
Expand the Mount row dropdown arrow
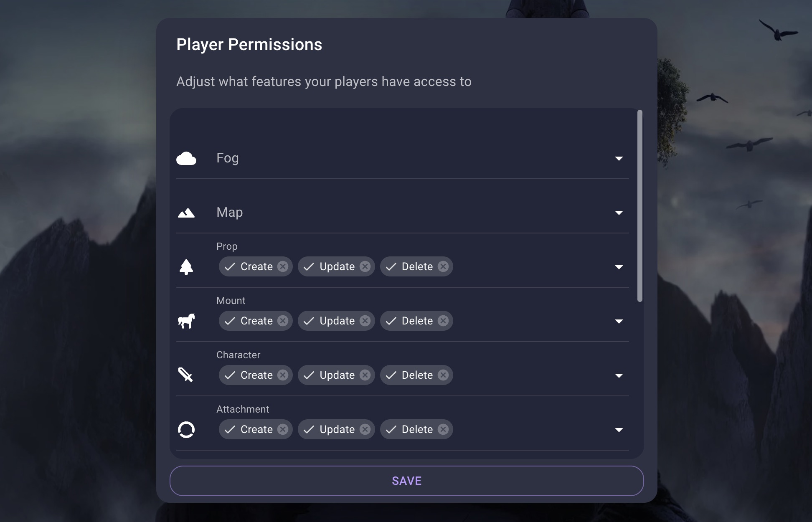coord(619,321)
